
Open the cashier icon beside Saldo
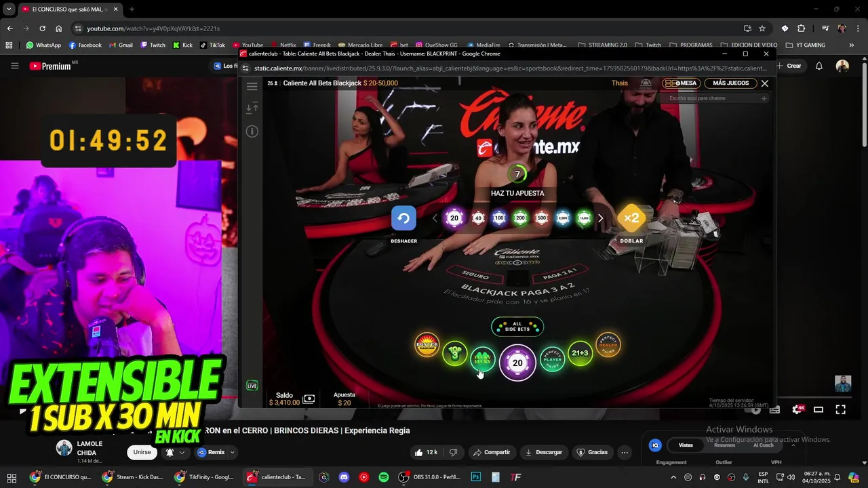click(x=309, y=399)
